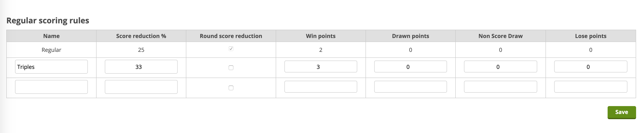Click the Regular scoring rules heading
644x133 pixels.
(48, 21)
